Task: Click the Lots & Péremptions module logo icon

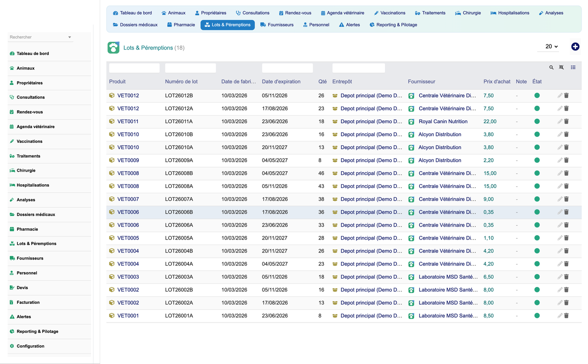Action: tap(114, 48)
